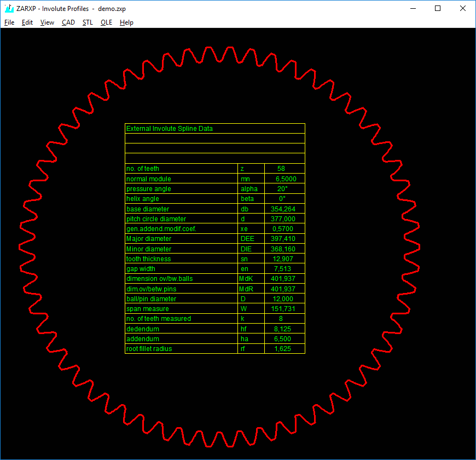Click the pitch circle diameter value 377,000
This screenshot has width=476, height=460.
[282, 219]
